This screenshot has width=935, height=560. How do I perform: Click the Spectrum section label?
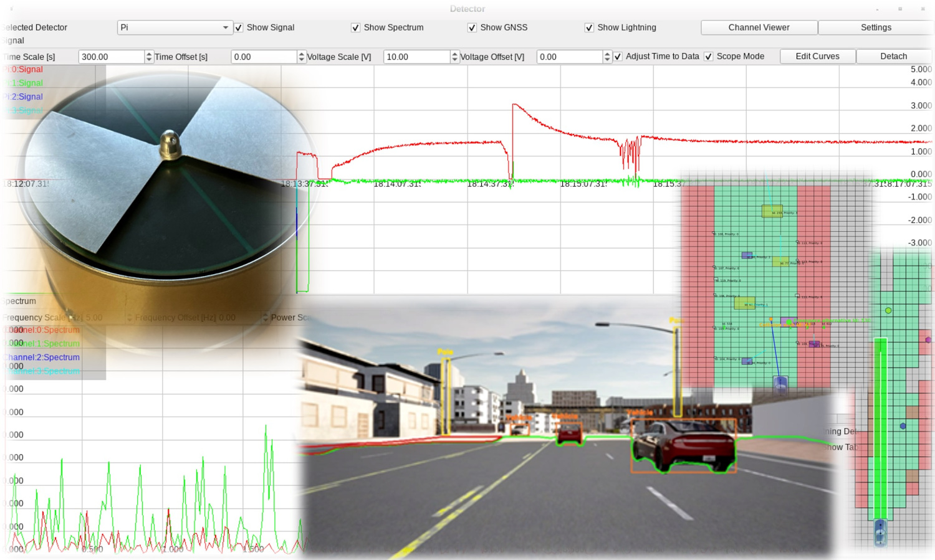tap(19, 301)
